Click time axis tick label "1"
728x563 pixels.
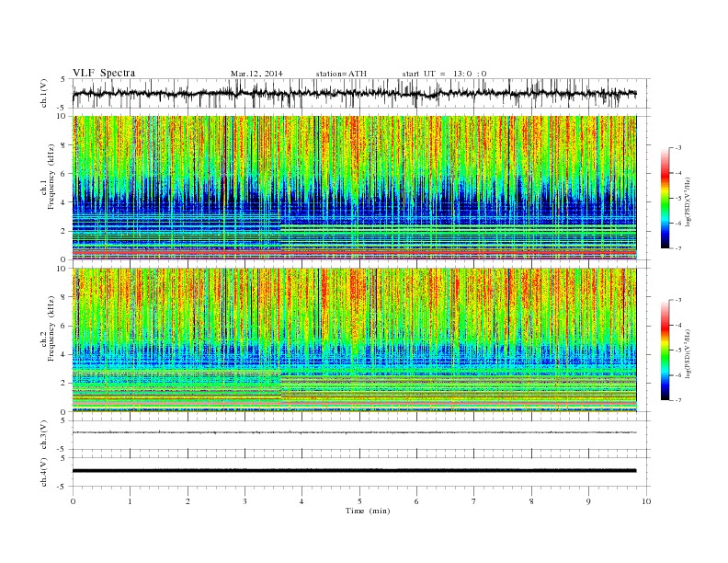pos(130,501)
